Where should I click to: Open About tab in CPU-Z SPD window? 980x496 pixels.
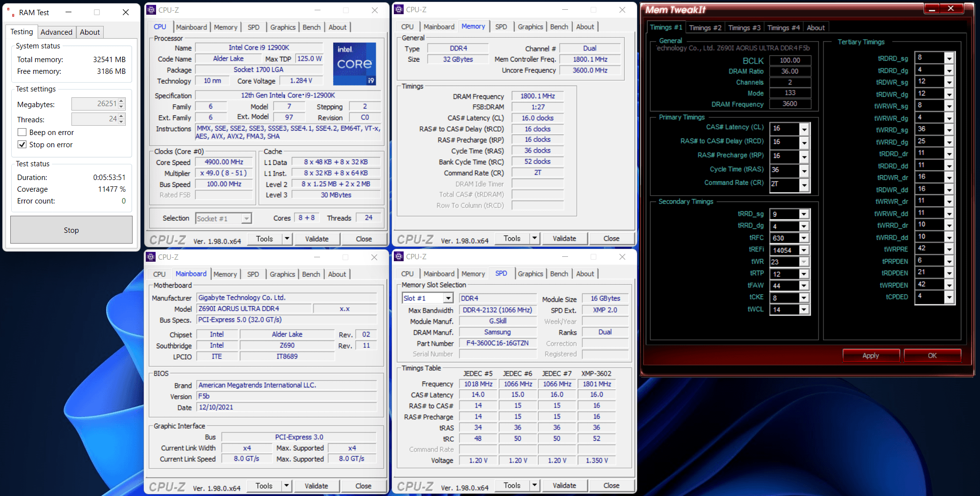[x=585, y=274]
